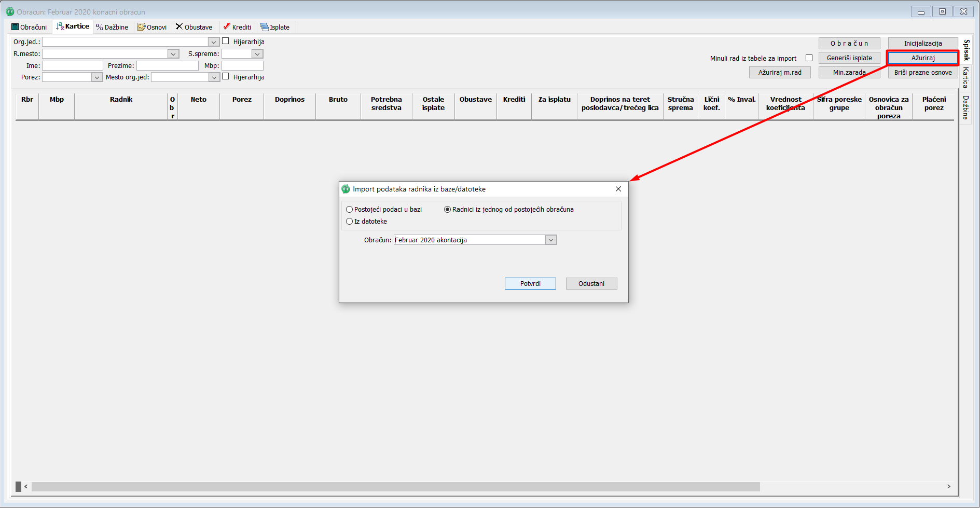
Task: Open the Porez dropdown
Action: [97, 77]
